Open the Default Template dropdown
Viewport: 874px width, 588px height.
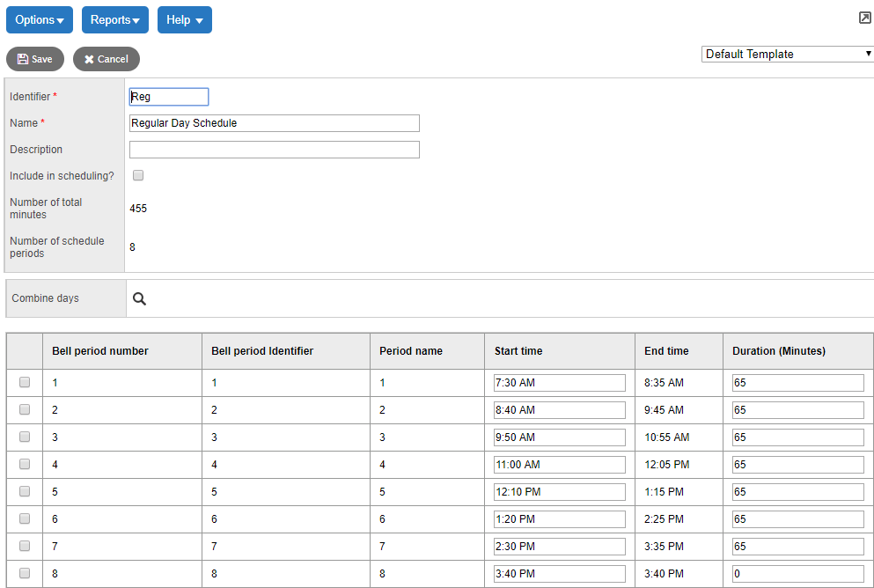[788, 55]
